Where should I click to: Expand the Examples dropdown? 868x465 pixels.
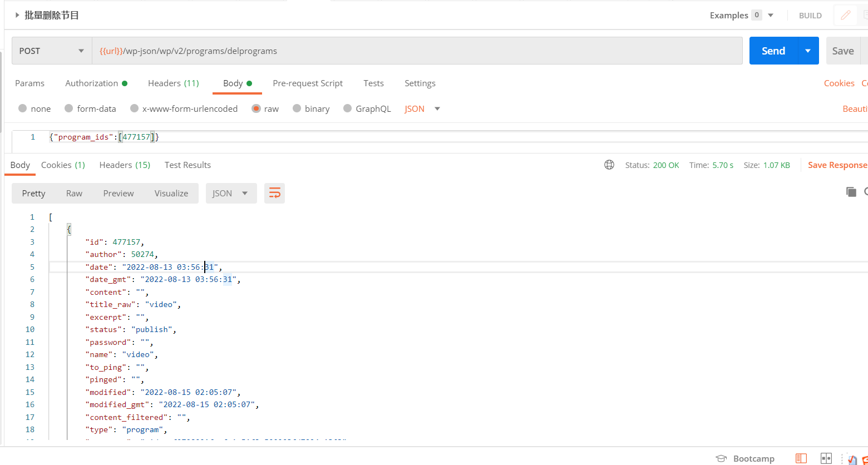[771, 16]
